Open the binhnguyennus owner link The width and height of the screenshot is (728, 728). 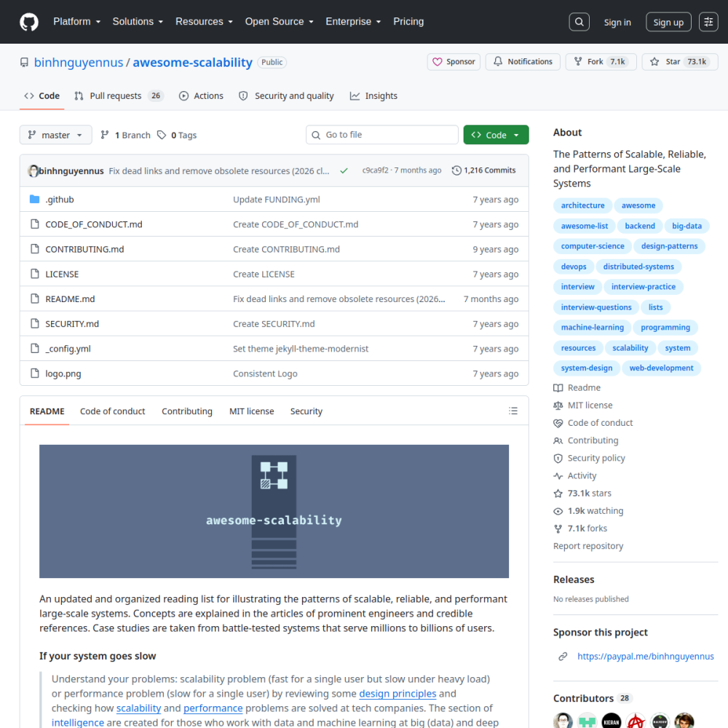[79, 62]
